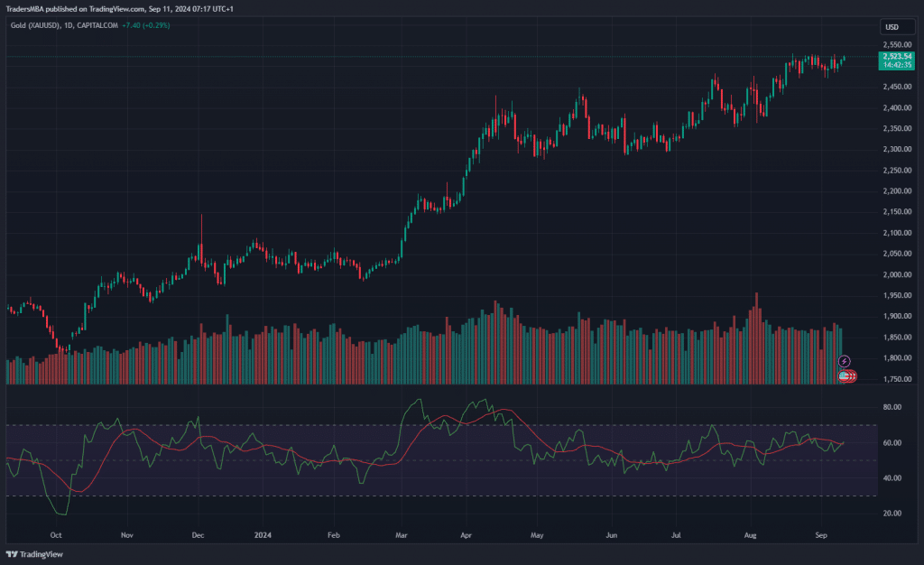
Task: Select the Apr label on the time axis
Action: [468, 534]
